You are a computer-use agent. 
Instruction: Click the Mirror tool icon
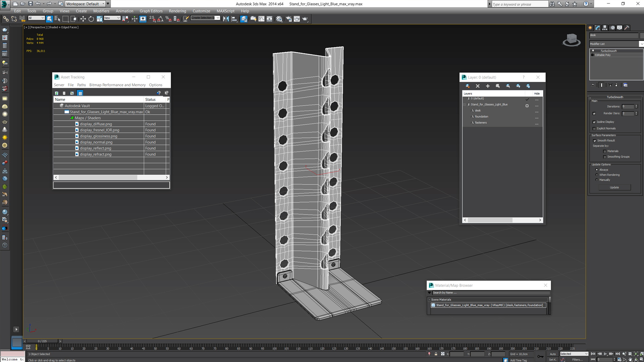point(226,19)
